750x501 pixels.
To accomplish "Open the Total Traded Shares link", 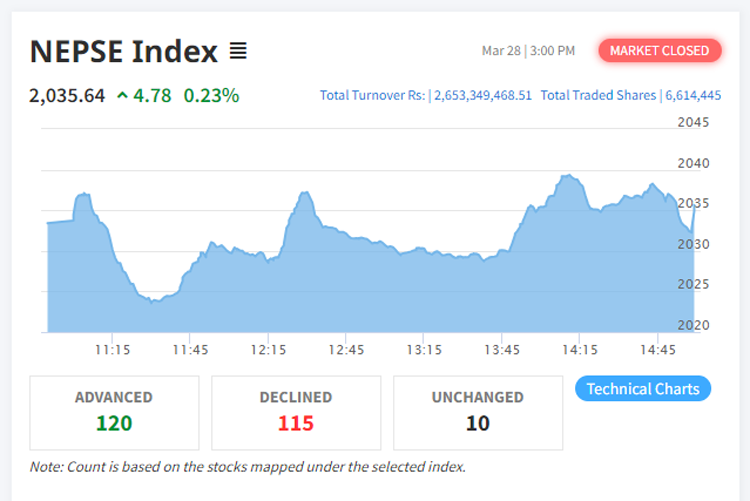I will [630, 96].
